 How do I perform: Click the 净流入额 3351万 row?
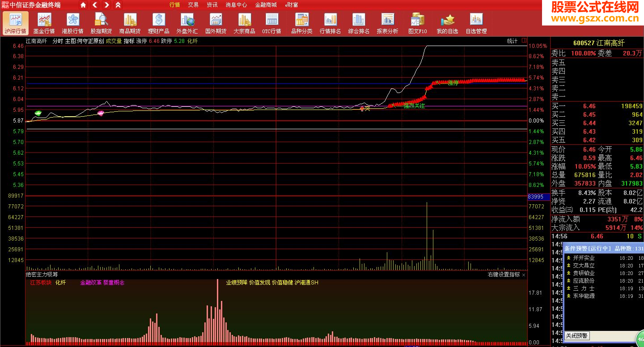coord(597,219)
